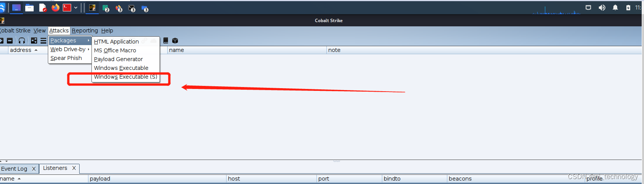The image size is (644, 184).
Task: Open the volume control tray icon
Action: tap(602, 8)
